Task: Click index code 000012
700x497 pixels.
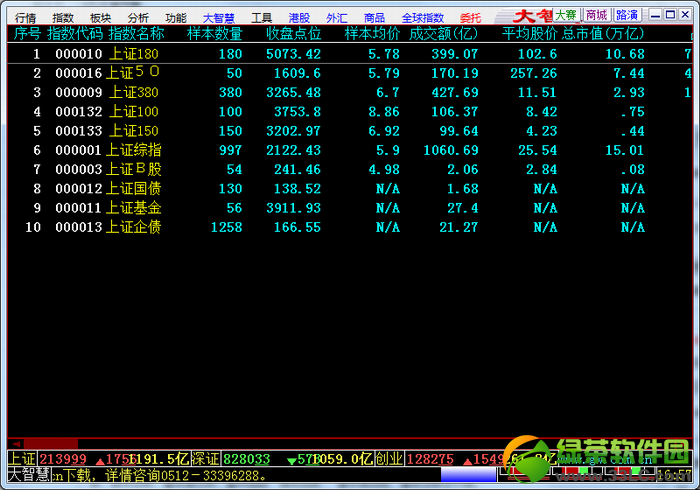Action: pos(79,188)
